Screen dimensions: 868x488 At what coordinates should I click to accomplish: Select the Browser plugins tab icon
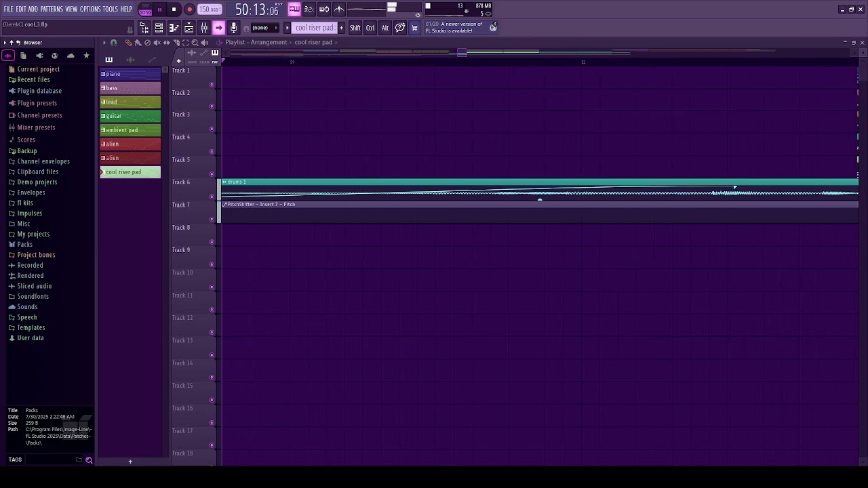pyautogui.click(x=39, y=56)
